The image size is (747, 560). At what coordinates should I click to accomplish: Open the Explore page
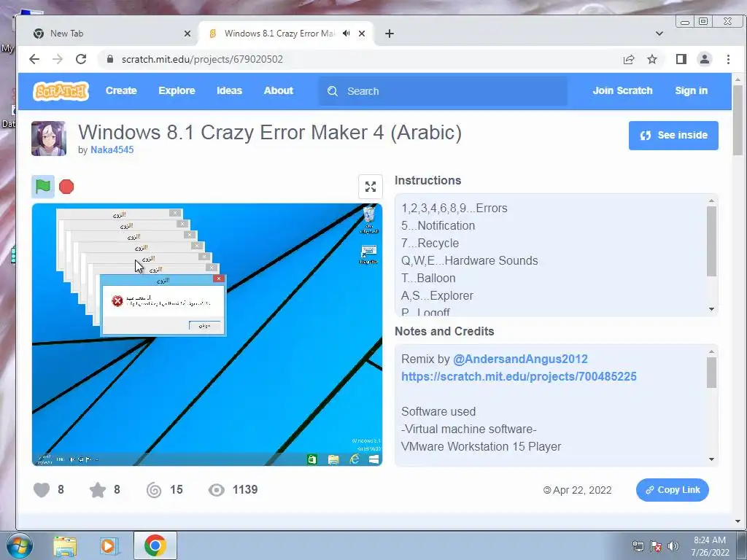click(x=177, y=90)
